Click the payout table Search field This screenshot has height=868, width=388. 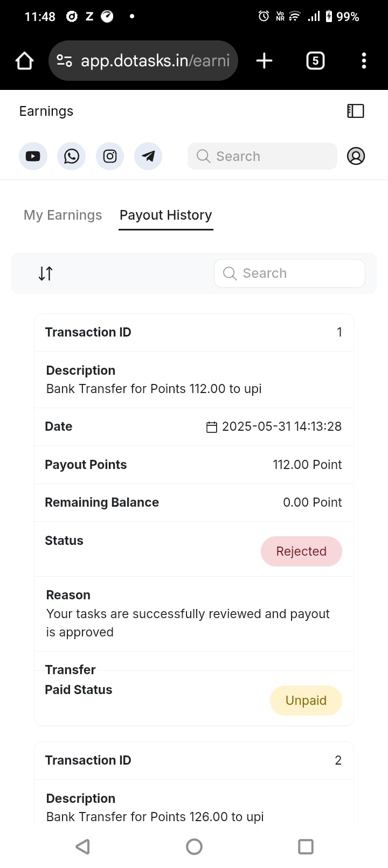[x=289, y=274]
